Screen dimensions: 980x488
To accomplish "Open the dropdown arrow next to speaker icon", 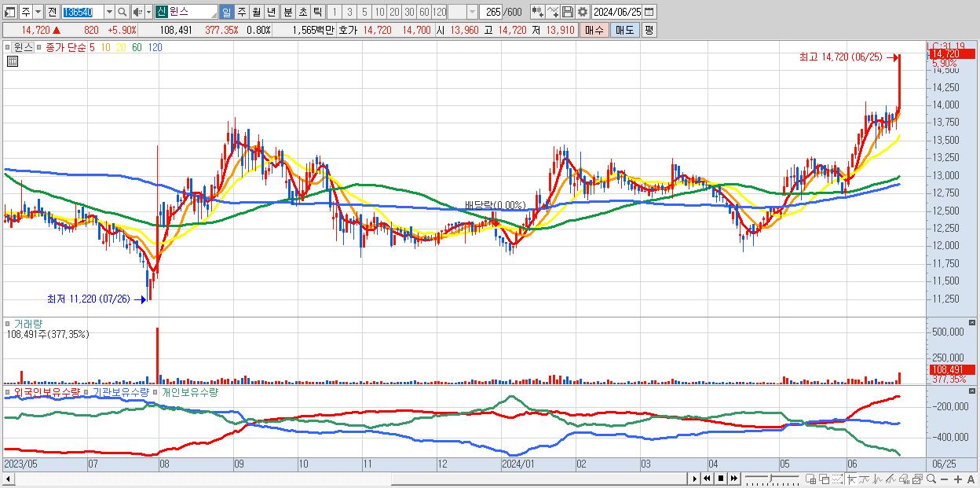I will pyautogui.click(x=148, y=12).
